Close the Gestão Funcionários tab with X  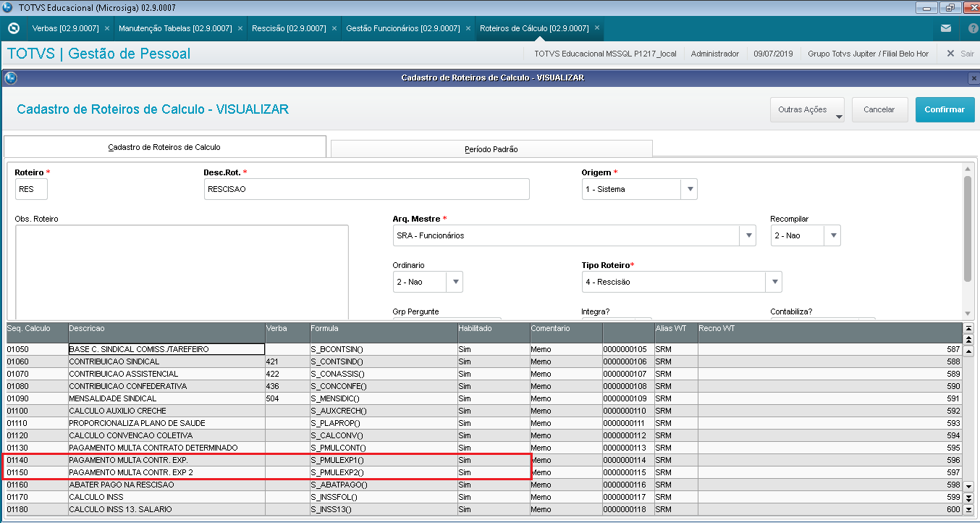pos(468,28)
